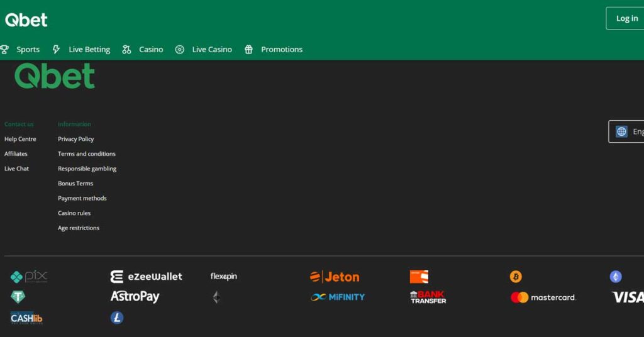Image resolution: width=644 pixels, height=337 pixels.
Task: Click the Live Betting lightning icon
Action: (56, 50)
